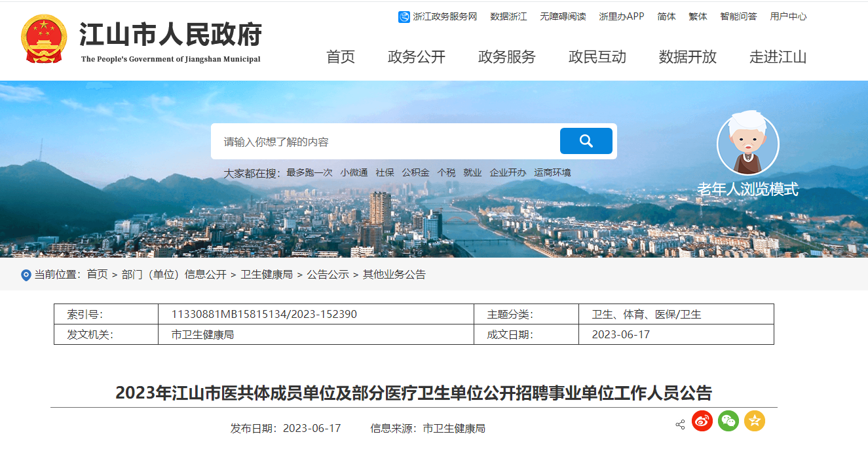This screenshot has width=868, height=451.
Task: Enable 无障碍阅读 accessibility mode
Action: pos(563,16)
